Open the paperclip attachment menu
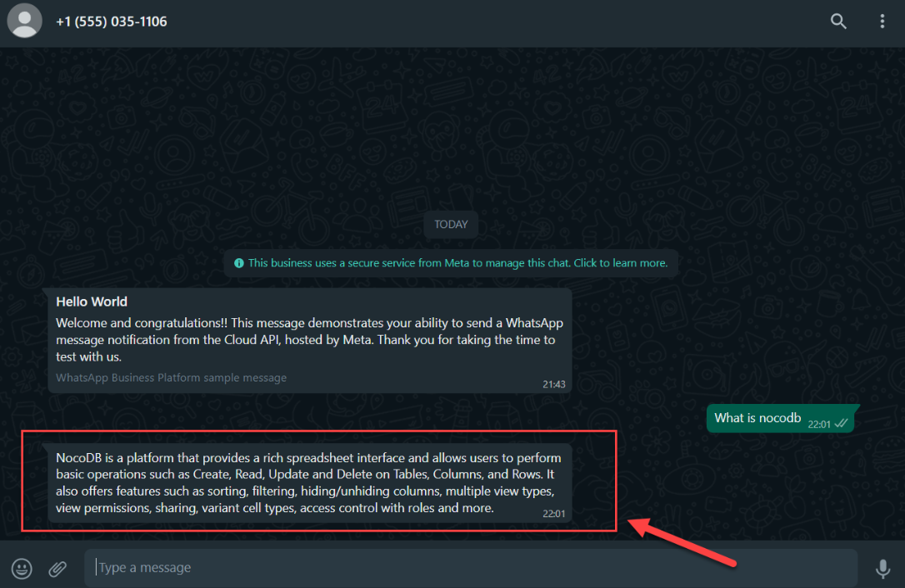 (x=57, y=568)
